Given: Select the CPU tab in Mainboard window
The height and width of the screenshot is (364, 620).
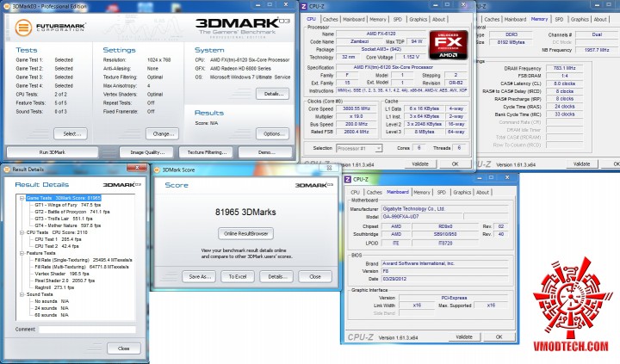Looking at the screenshot, I should pos(355,192).
